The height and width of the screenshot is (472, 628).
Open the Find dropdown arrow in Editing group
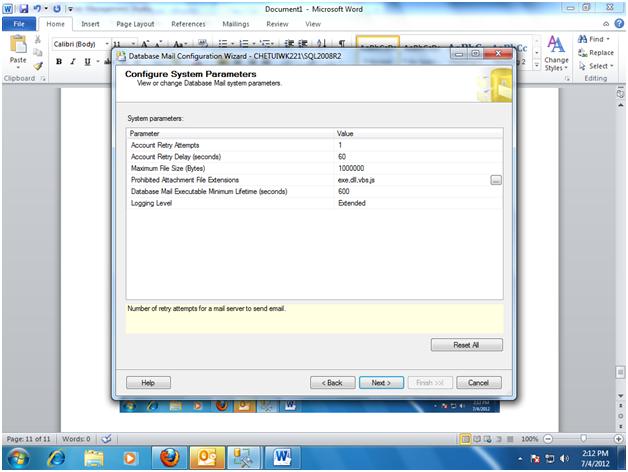point(608,39)
